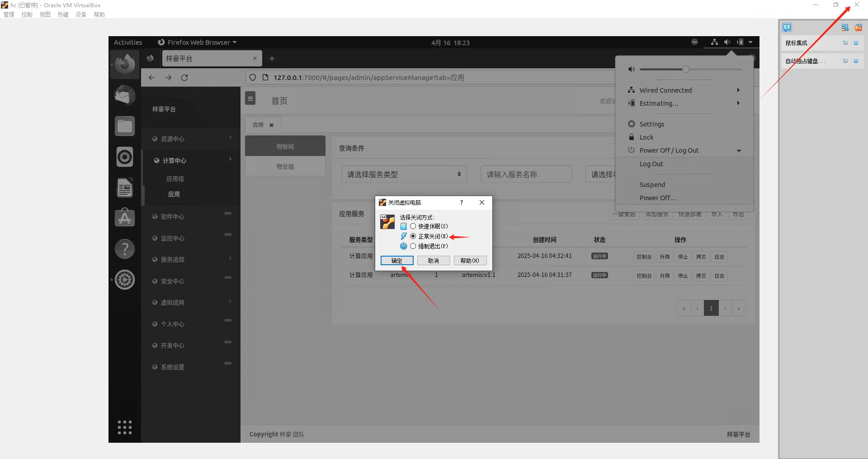Screen dimensions: 868x459
Task: Open the 视图 menu in VirtualBox
Action: coord(45,14)
